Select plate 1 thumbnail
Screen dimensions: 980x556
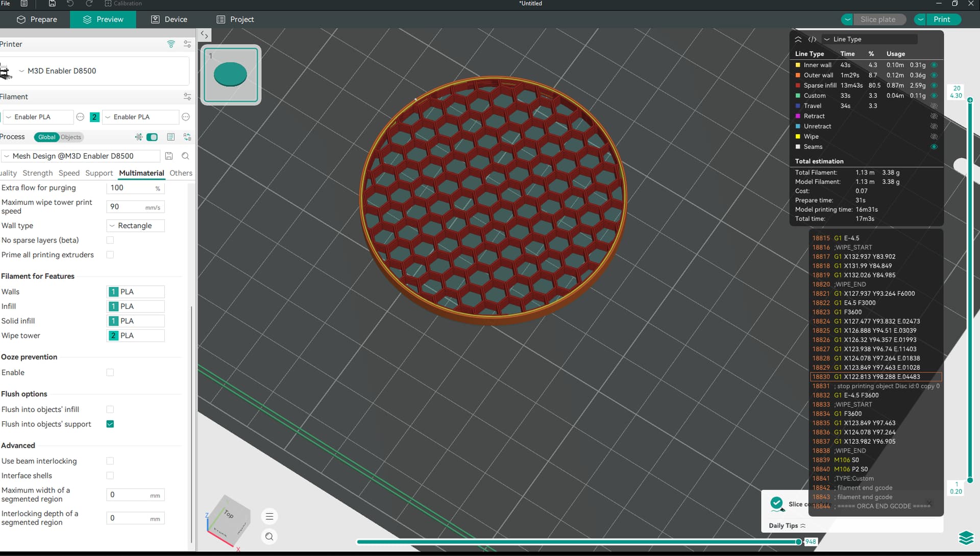pyautogui.click(x=231, y=75)
